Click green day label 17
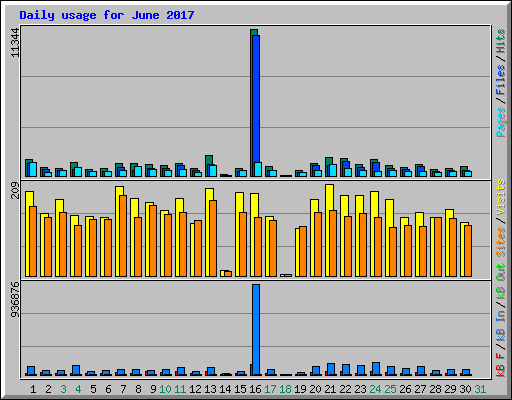512x400 pixels. (x=270, y=389)
